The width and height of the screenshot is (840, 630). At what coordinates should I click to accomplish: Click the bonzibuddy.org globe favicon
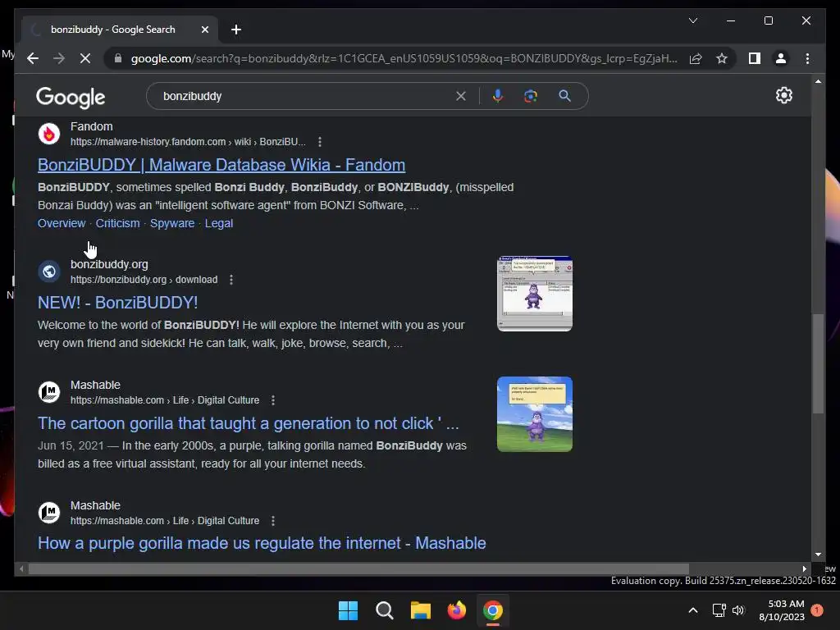click(x=48, y=272)
